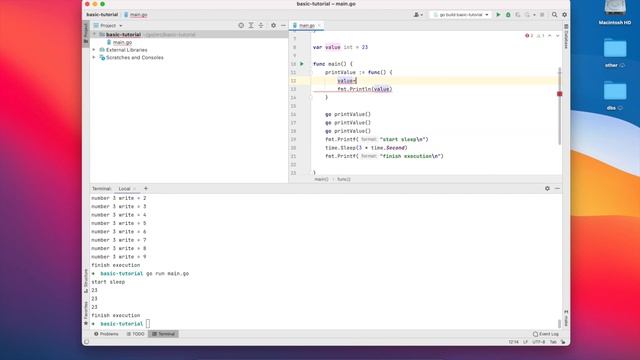Viewport: 640px width, 360px height.
Task: Expand External Libraries node
Action: (94, 50)
